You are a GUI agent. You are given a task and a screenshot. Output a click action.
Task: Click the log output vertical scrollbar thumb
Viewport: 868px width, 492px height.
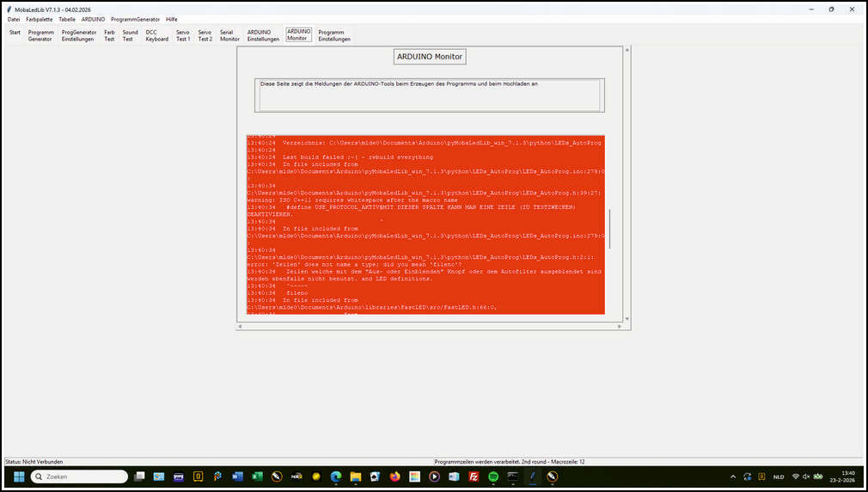[610, 229]
